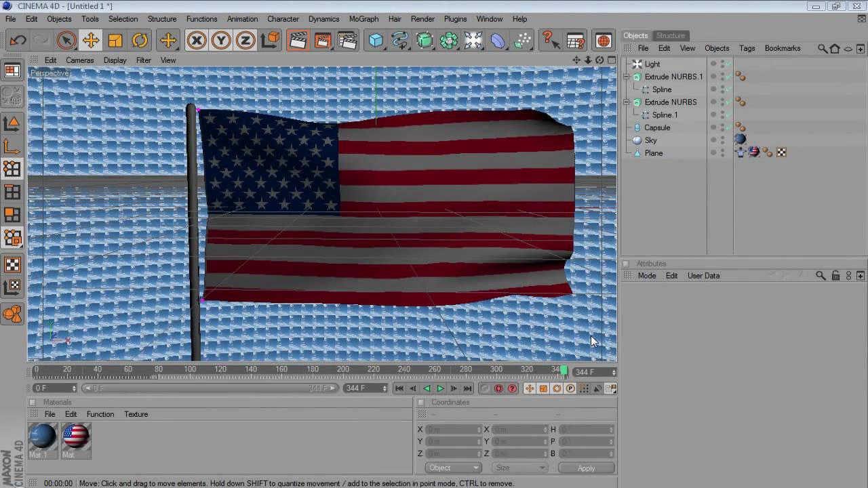Open the Content Browser globe icon
Viewport: 868px width, 488px height.
point(603,41)
